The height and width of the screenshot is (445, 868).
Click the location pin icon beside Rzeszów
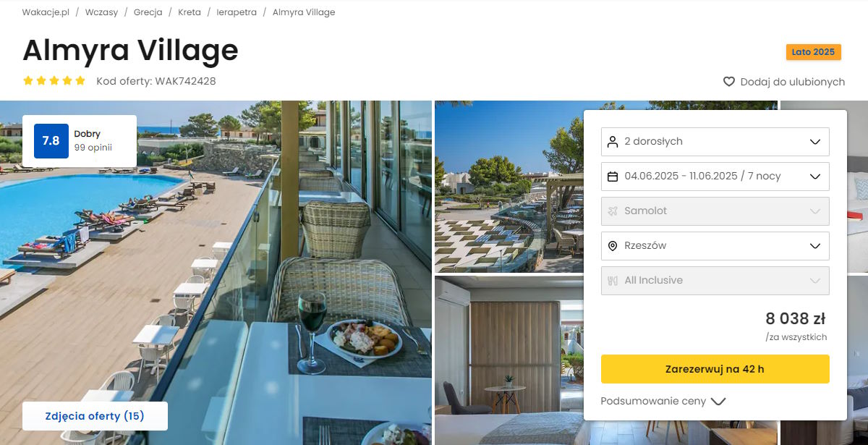tap(613, 245)
